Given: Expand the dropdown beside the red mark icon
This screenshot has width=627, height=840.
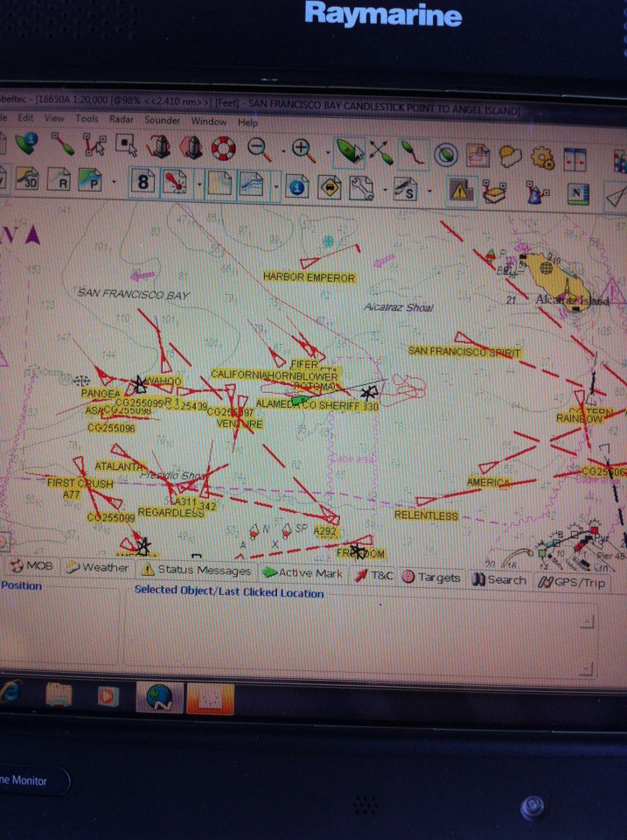Looking at the screenshot, I should (x=199, y=185).
